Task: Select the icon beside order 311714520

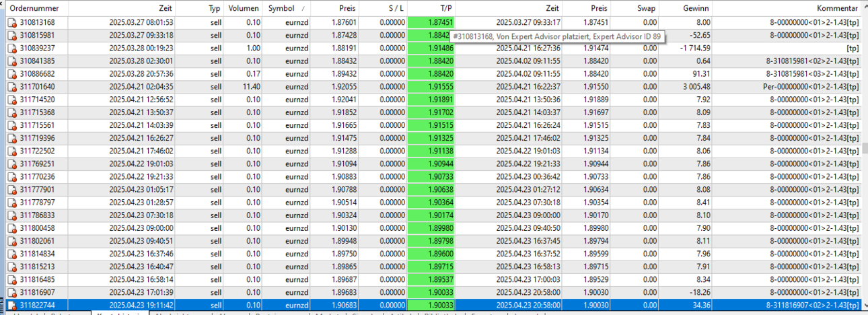Action: 12,100
